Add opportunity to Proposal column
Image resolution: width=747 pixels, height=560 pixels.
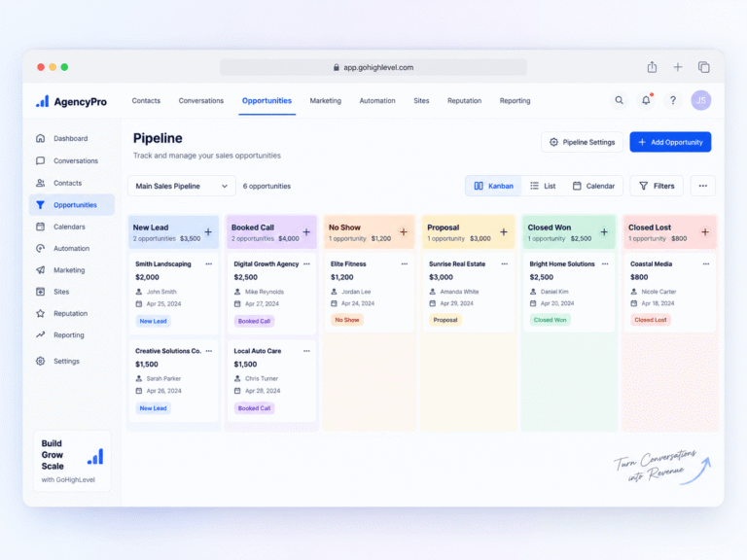[x=504, y=232]
